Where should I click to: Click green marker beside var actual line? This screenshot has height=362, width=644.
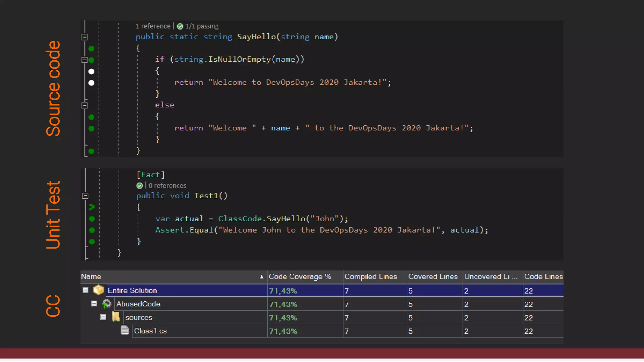click(x=92, y=219)
